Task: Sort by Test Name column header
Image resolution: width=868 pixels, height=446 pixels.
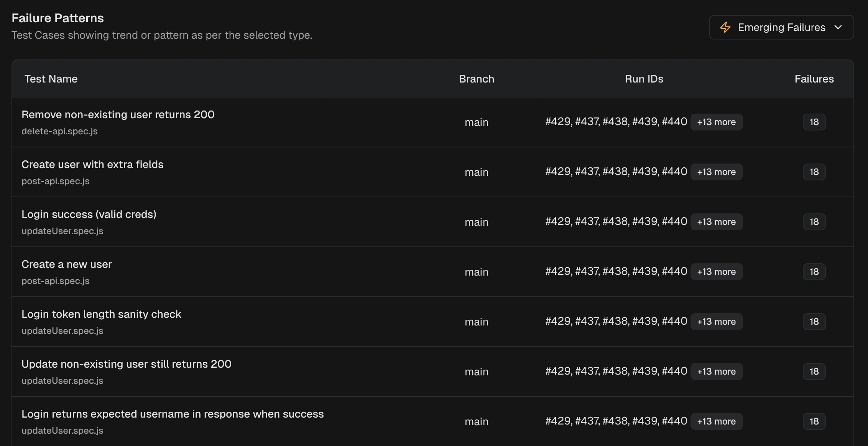Action: pyautogui.click(x=51, y=79)
